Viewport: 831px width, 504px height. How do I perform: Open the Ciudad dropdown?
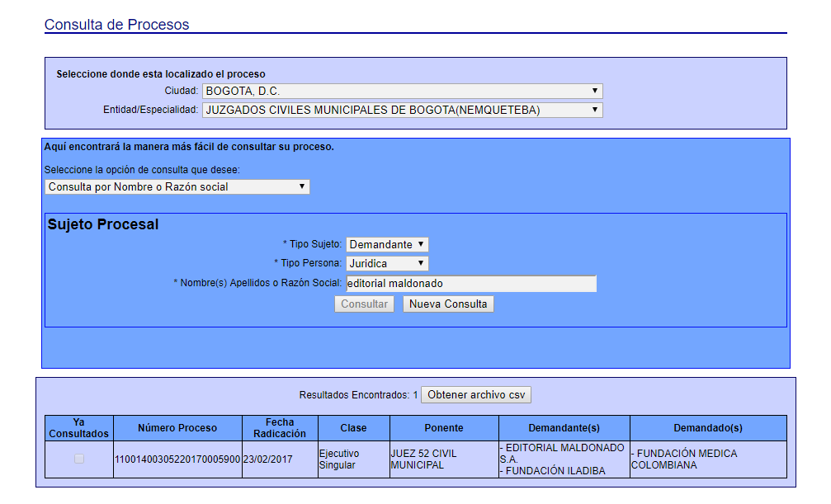pyautogui.click(x=402, y=91)
